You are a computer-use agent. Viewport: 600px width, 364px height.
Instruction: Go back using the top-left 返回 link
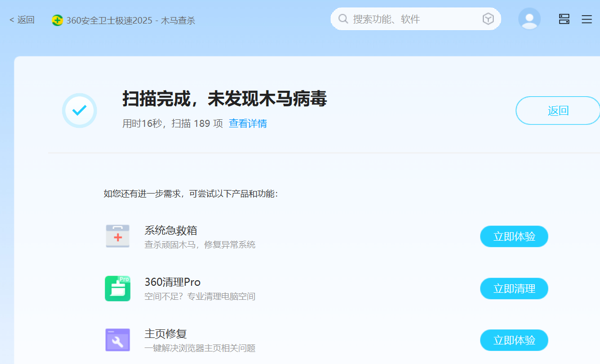[x=22, y=20]
